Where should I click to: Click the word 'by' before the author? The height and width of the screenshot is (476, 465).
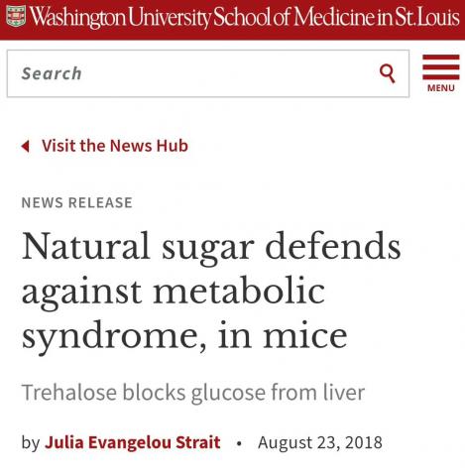[31, 443]
